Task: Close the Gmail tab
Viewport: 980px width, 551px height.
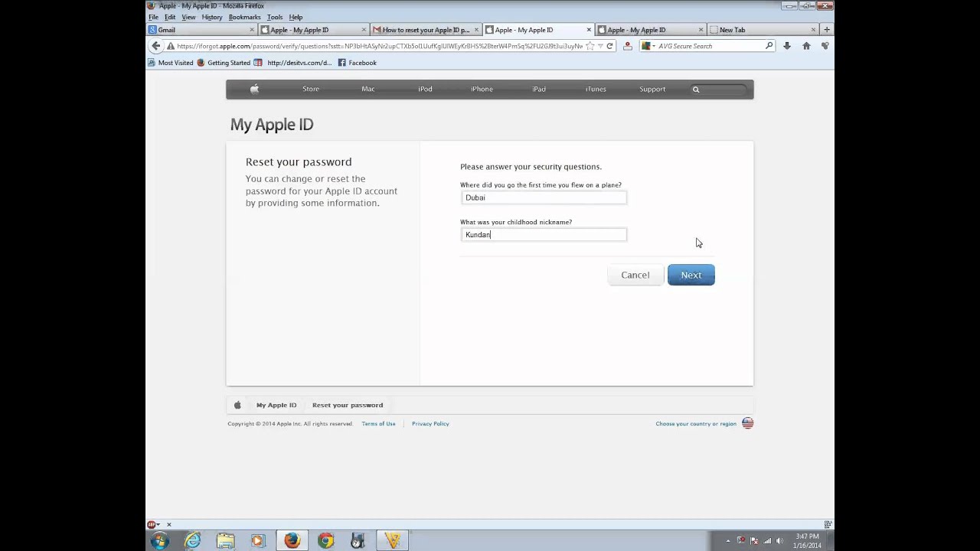Action: coord(252,30)
